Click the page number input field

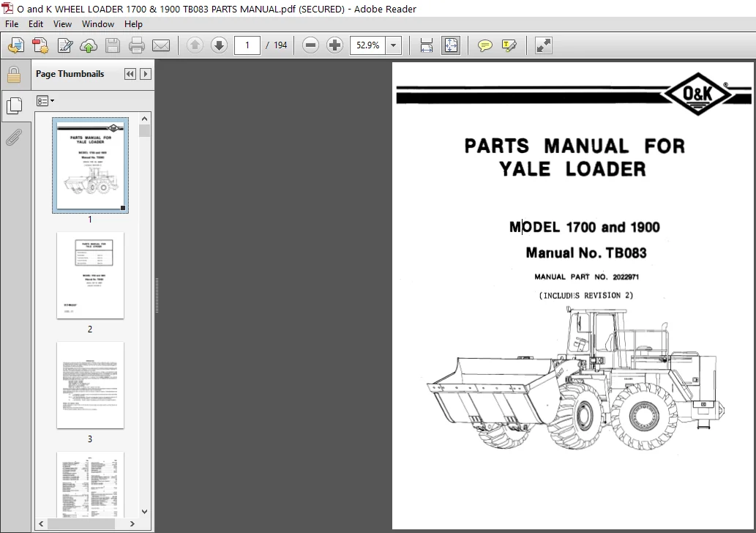(247, 45)
